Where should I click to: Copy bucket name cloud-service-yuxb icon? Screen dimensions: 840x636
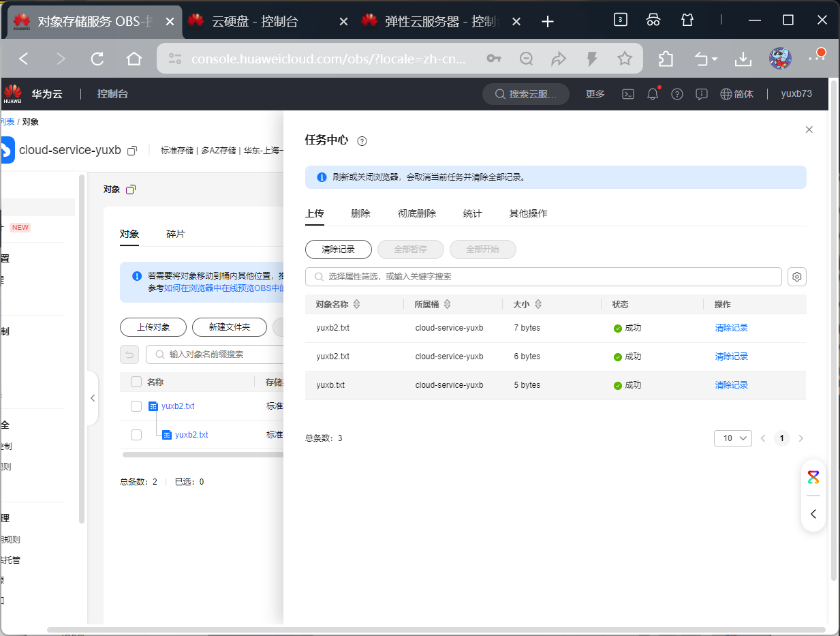tap(133, 150)
